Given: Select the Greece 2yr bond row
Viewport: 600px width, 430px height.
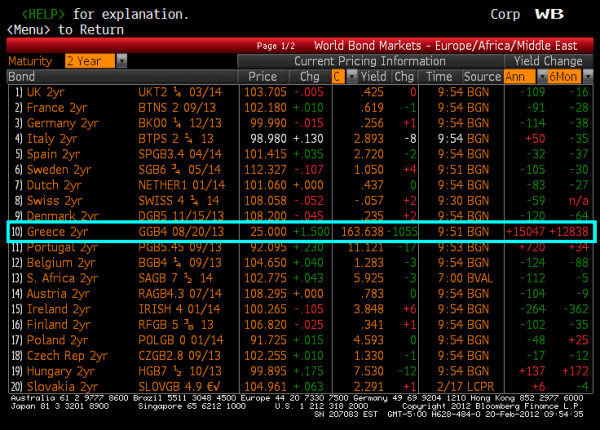Looking at the screenshot, I should [x=300, y=231].
